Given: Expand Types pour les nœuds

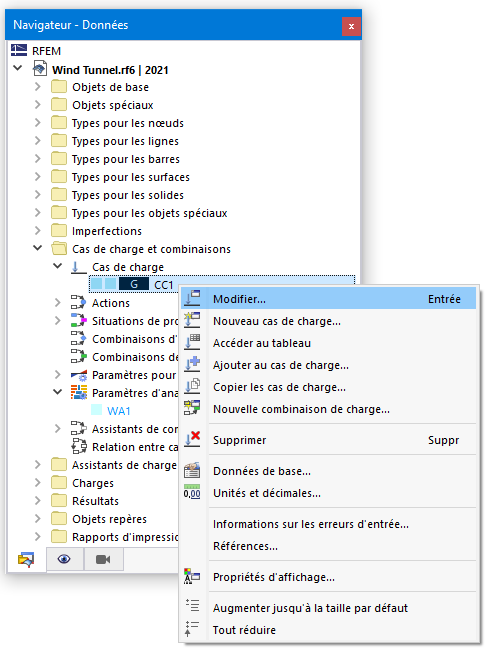Looking at the screenshot, I should pos(38,122).
